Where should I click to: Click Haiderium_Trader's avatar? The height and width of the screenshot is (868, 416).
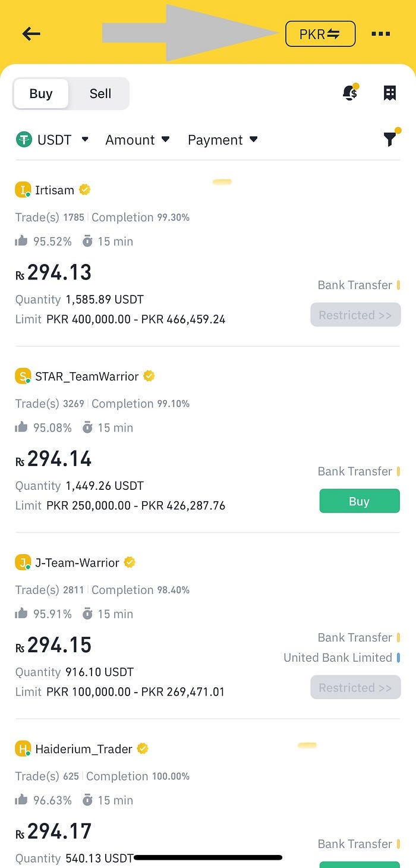(x=22, y=749)
